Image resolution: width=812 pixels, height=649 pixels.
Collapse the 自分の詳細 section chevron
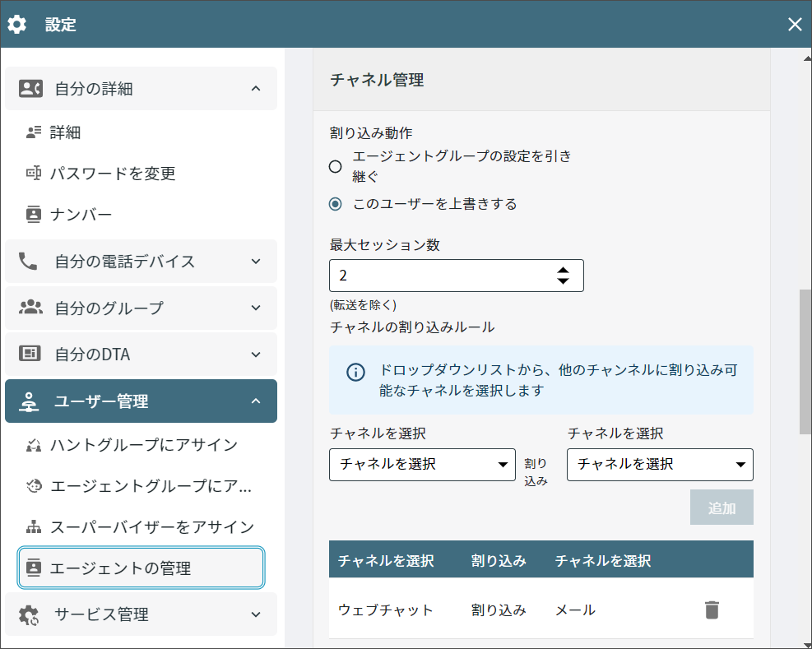256,89
